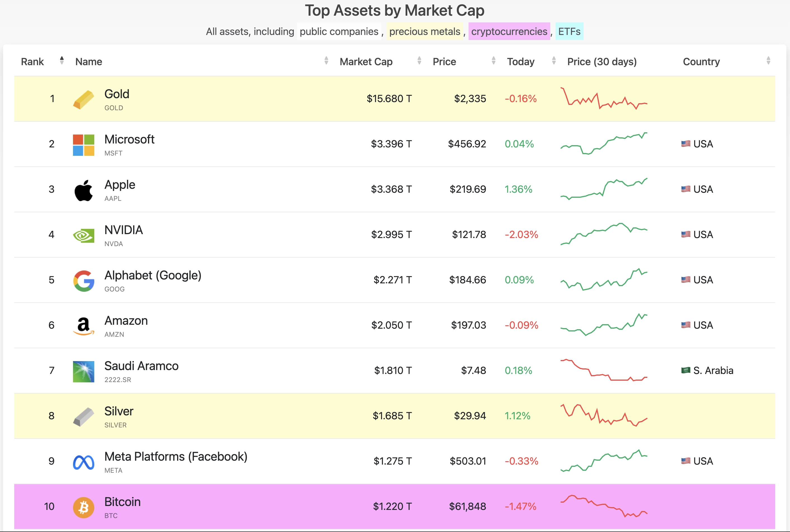Click the USA flag in NVIDIA row
Screen dimensions: 790x532
click(685, 234)
